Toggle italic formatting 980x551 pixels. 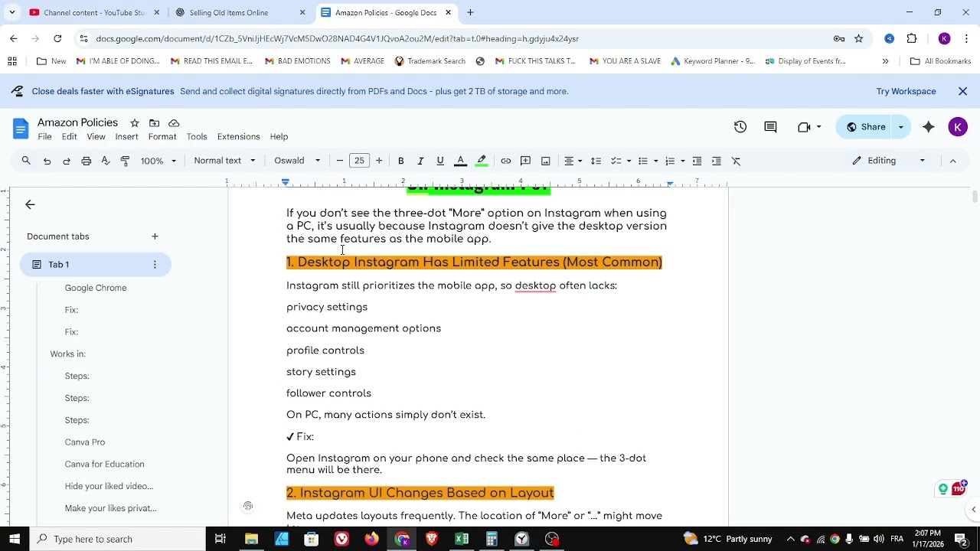tap(420, 161)
